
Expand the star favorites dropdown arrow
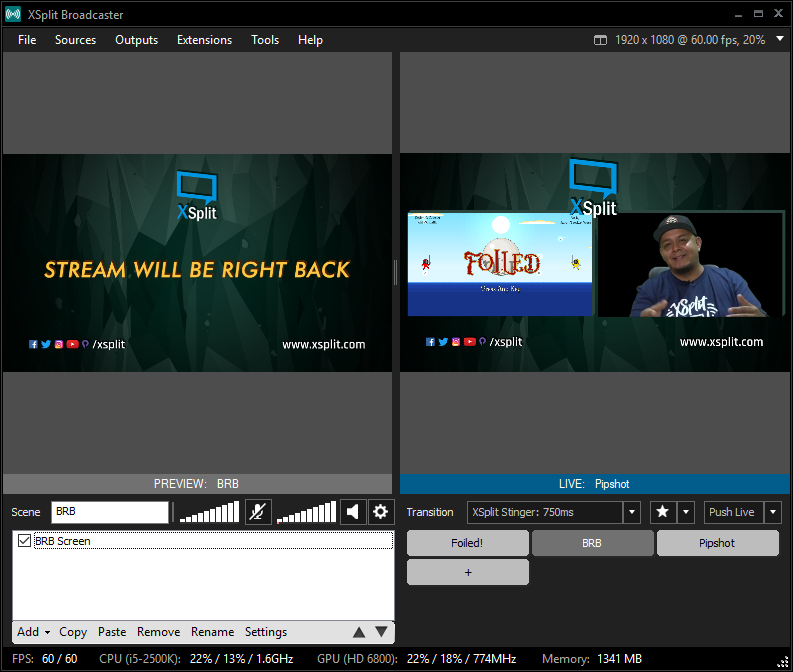coord(686,512)
